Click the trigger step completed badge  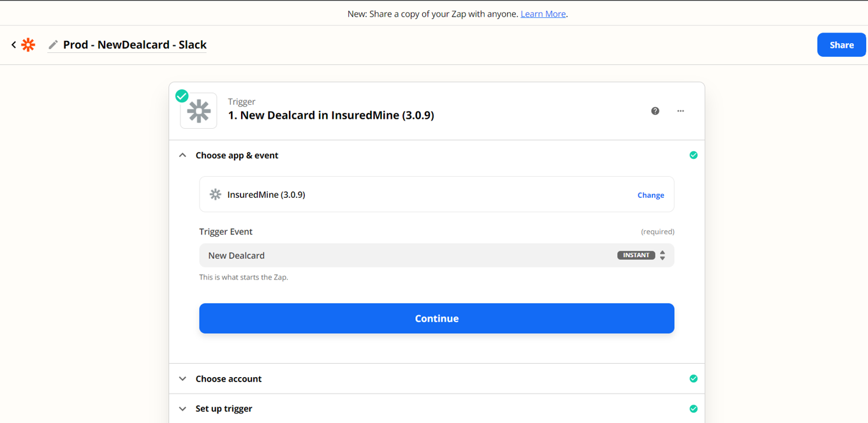point(182,96)
